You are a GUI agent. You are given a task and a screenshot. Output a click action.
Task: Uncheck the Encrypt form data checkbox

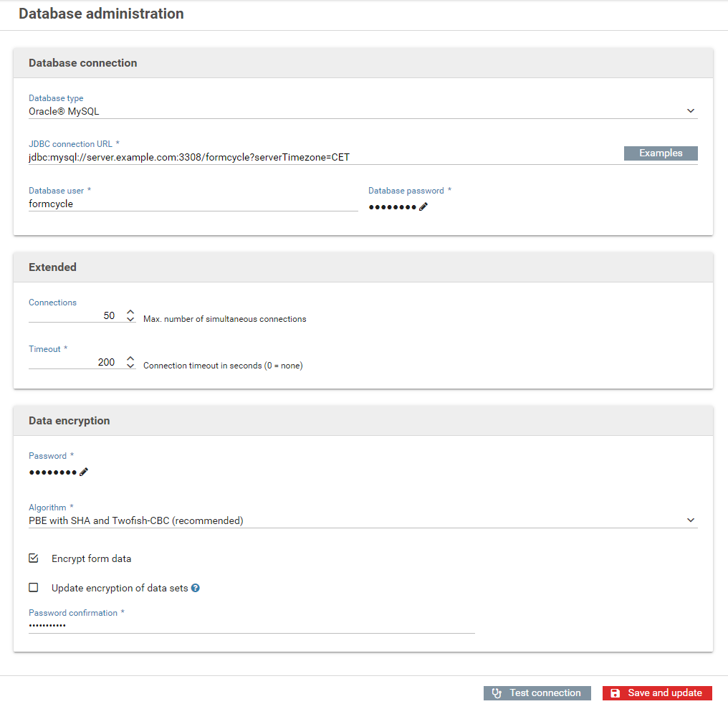coord(34,558)
